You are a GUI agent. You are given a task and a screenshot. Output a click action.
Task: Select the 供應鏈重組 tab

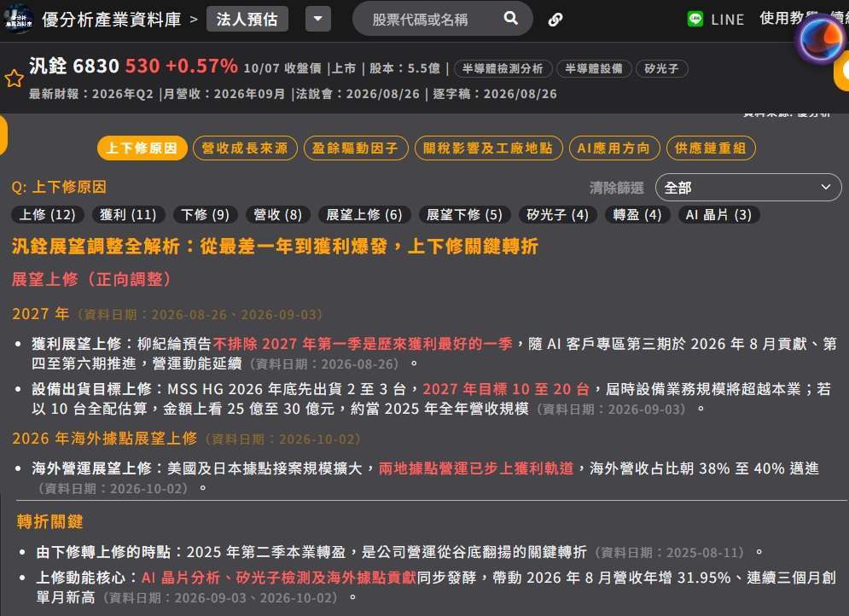pos(711,148)
